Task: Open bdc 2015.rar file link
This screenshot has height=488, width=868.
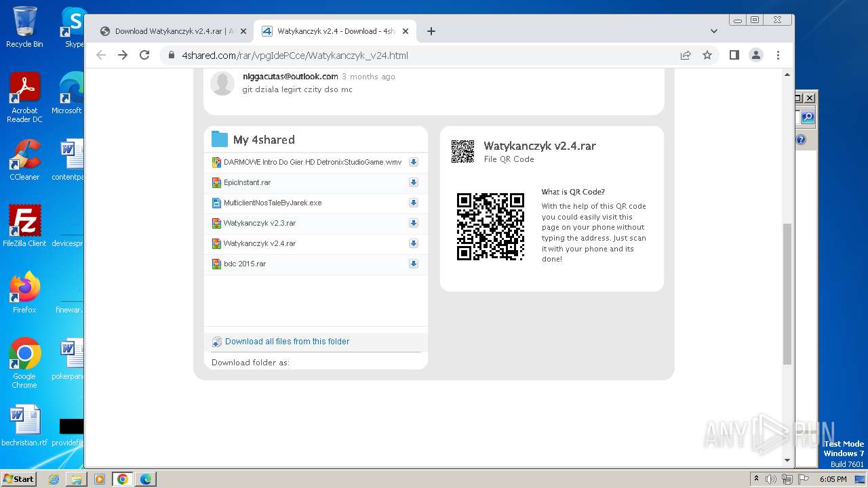Action: click(245, 264)
